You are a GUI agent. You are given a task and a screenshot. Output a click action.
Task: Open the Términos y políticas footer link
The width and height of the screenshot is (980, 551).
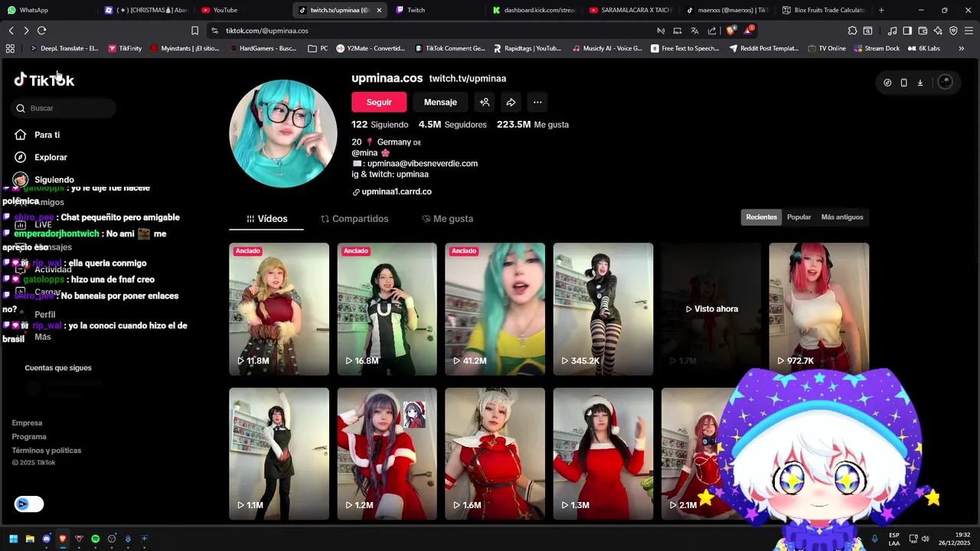pos(46,450)
